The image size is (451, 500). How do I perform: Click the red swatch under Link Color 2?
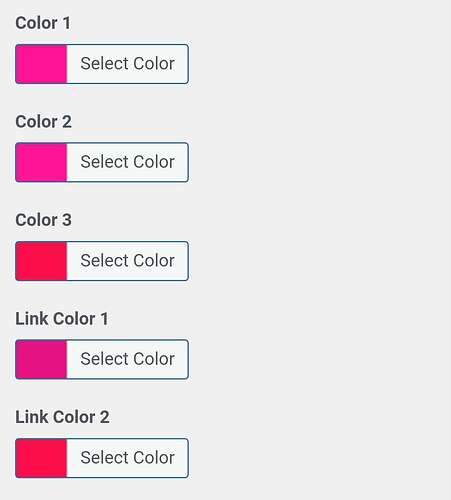click(41, 458)
